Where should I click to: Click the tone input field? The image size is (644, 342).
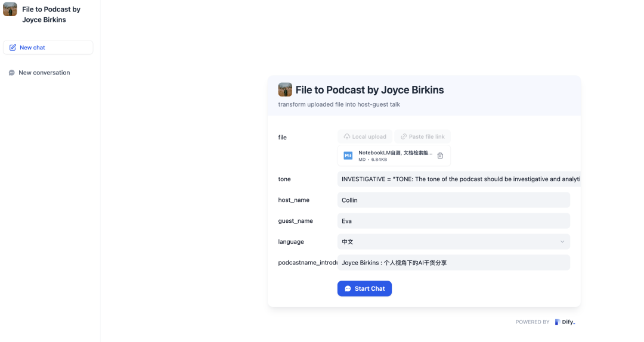(x=459, y=179)
